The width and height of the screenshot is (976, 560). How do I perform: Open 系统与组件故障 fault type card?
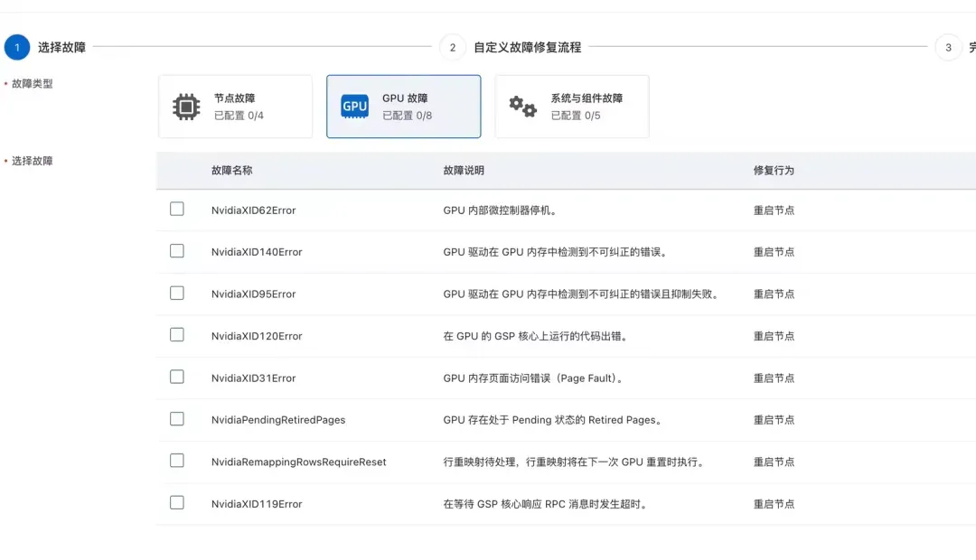[572, 107]
